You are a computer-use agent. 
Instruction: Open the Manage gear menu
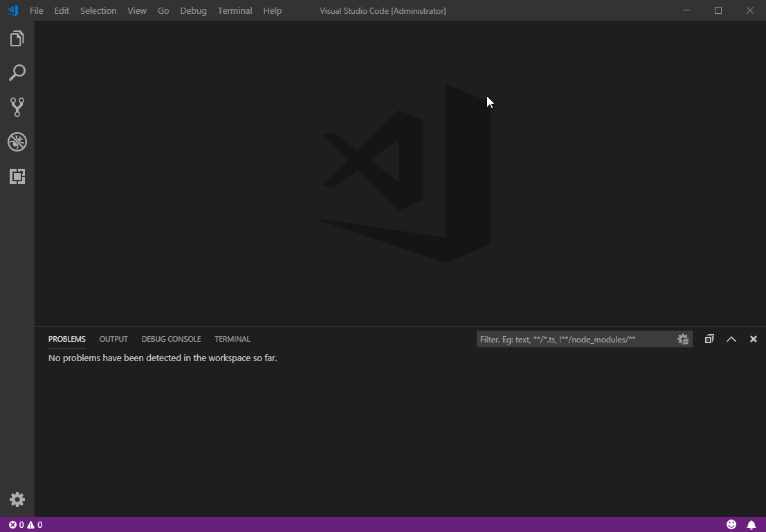[x=17, y=499]
